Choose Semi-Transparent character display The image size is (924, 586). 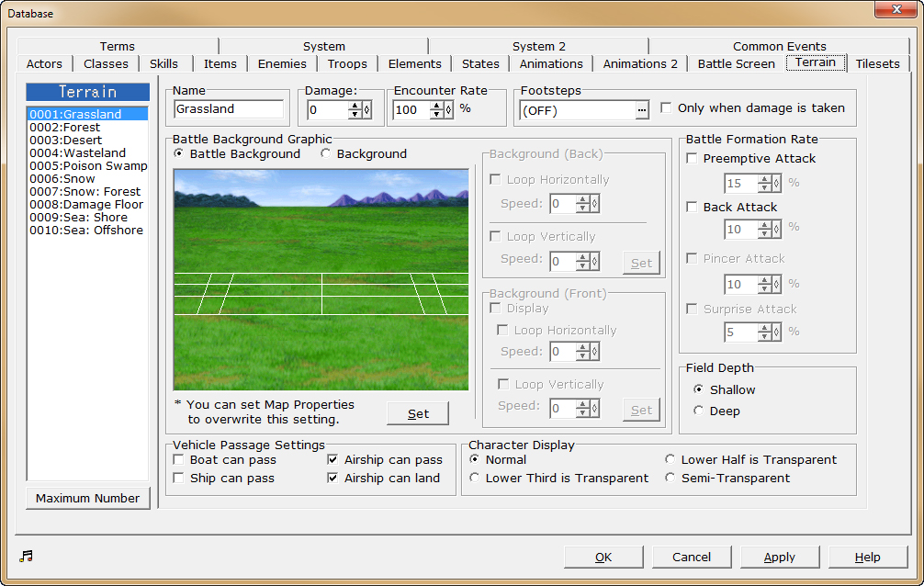coord(670,478)
